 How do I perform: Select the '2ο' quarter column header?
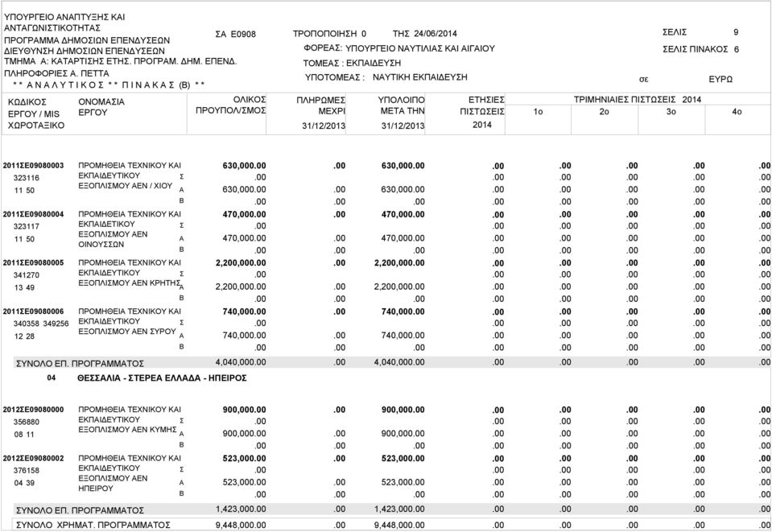(x=605, y=112)
